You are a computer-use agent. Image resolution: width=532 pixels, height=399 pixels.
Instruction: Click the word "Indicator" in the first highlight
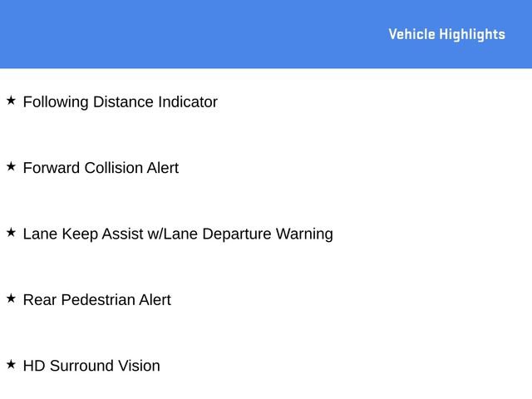coord(188,102)
